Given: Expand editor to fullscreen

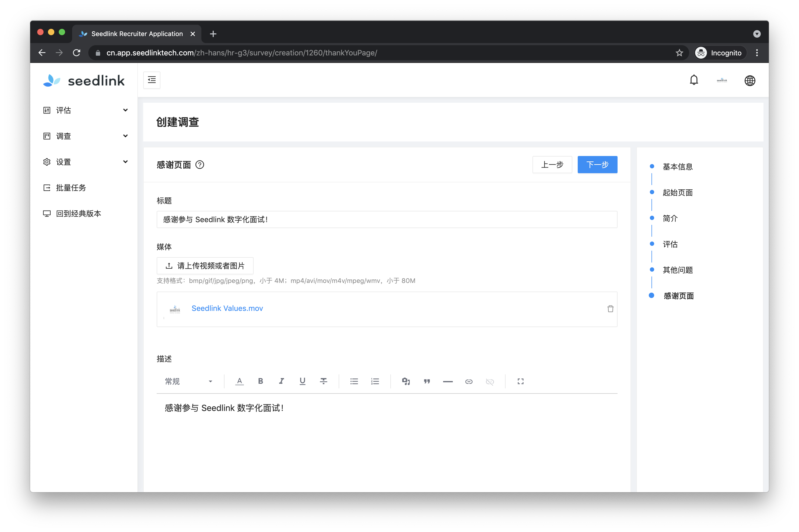Looking at the screenshot, I should coord(520,381).
